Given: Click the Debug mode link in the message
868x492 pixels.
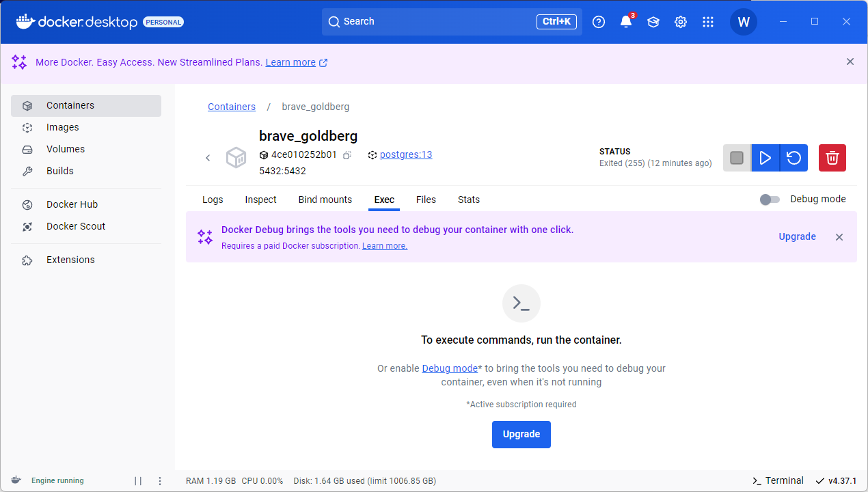Looking at the screenshot, I should [450, 368].
